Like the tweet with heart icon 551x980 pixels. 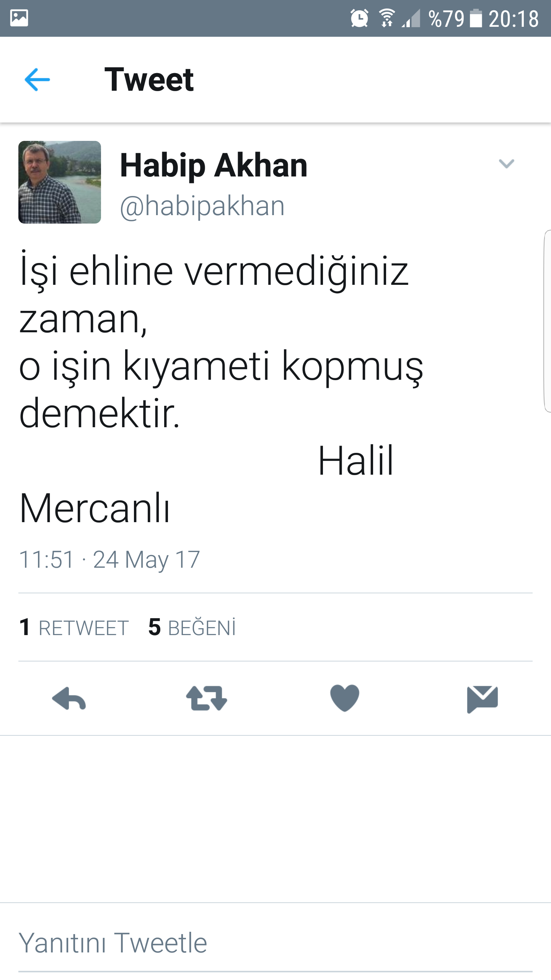pos(345,698)
